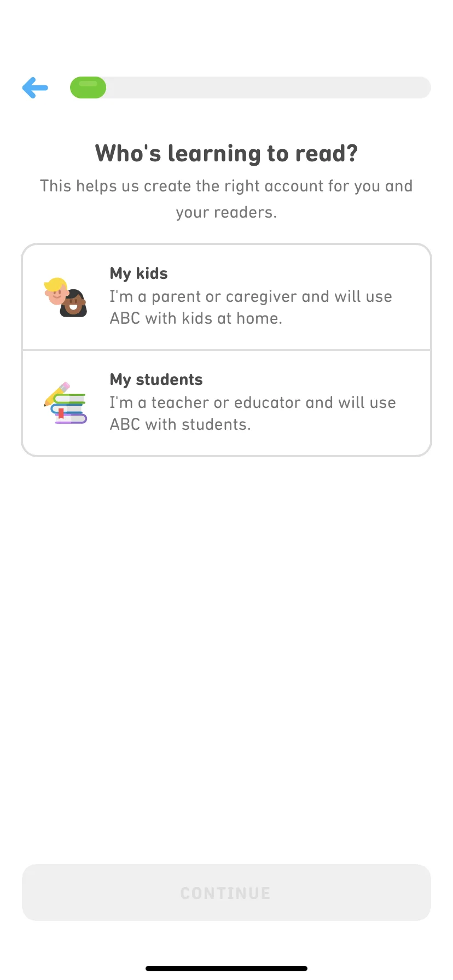The image size is (453, 980).
Task: Click the My kids heading
Action: pos(139,273)
